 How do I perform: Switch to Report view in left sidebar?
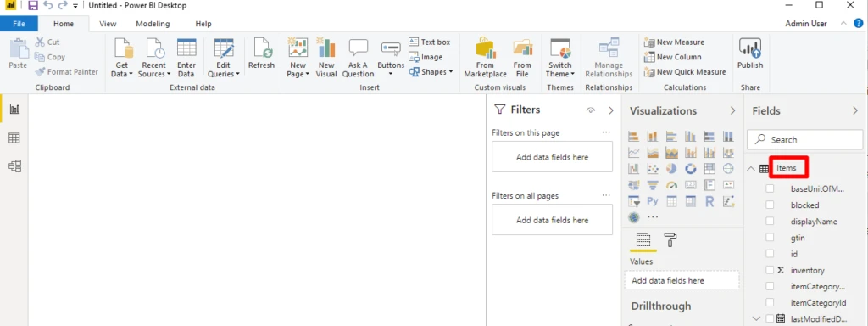click(15, 110)
